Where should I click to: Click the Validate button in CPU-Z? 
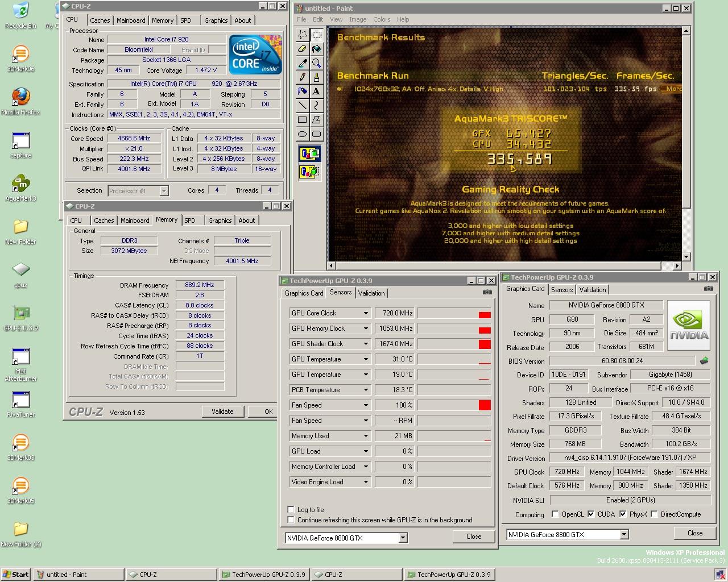click(x=222, y=411)
